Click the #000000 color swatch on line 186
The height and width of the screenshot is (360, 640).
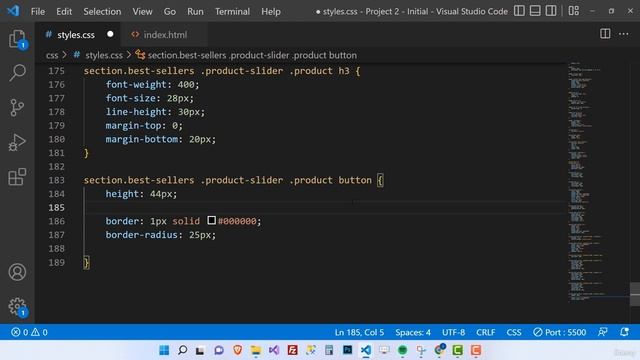(211, 221)
